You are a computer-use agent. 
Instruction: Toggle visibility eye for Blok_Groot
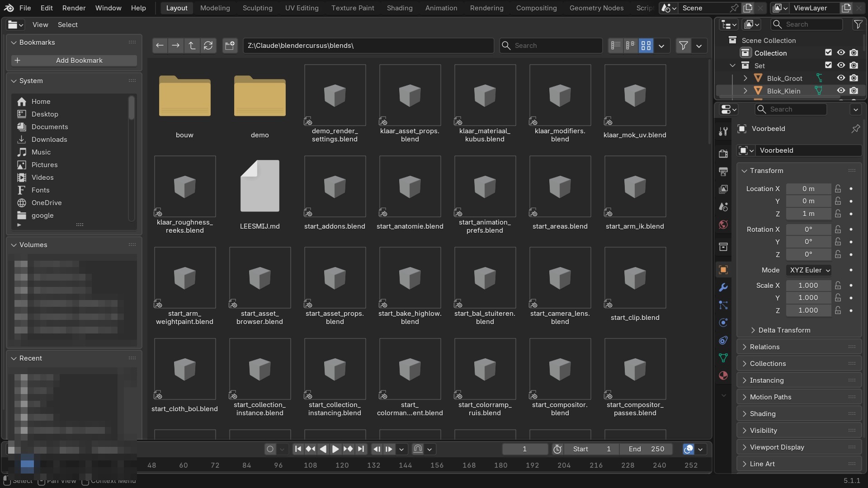click(x=841, y=78)
